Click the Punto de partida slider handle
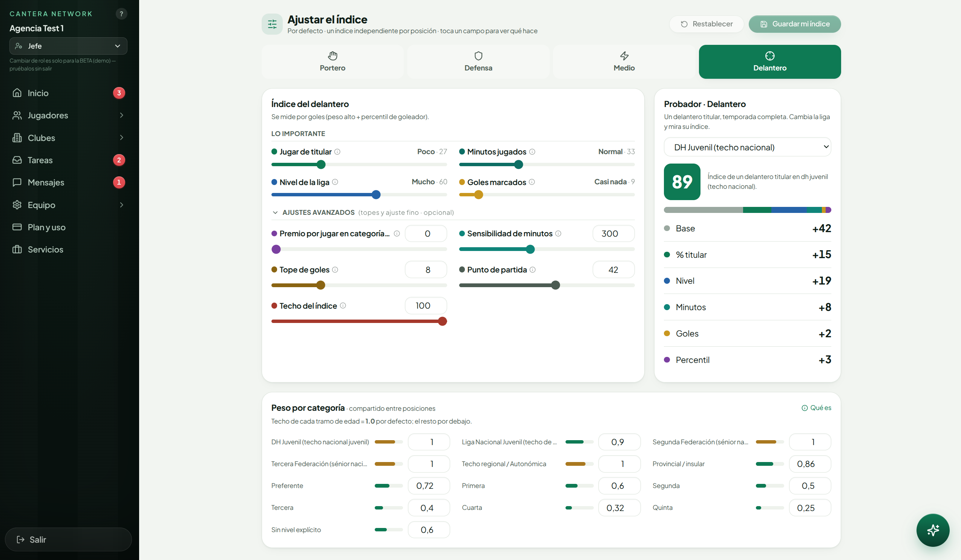The image size is (961, 560). click(556, 285)
